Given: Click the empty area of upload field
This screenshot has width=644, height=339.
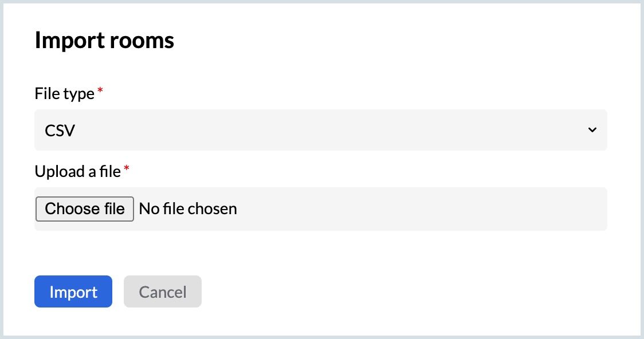Looking at the screenshot, I should [424, 209].
